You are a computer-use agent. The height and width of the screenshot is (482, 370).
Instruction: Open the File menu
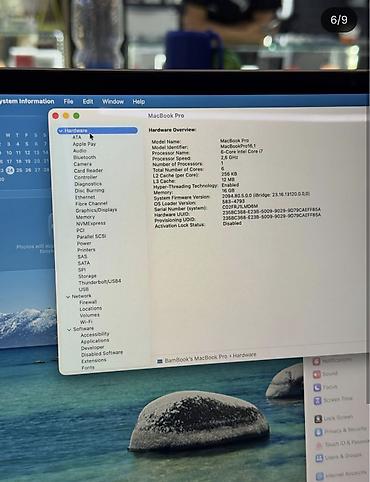(x=68, y=101)
